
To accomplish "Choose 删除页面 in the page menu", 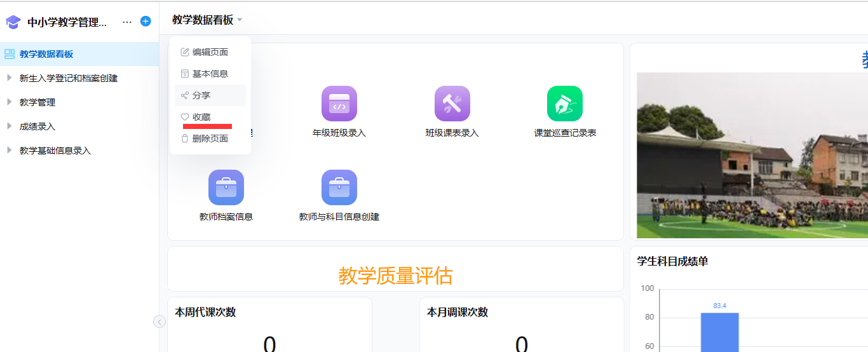I will pos(210,139).
